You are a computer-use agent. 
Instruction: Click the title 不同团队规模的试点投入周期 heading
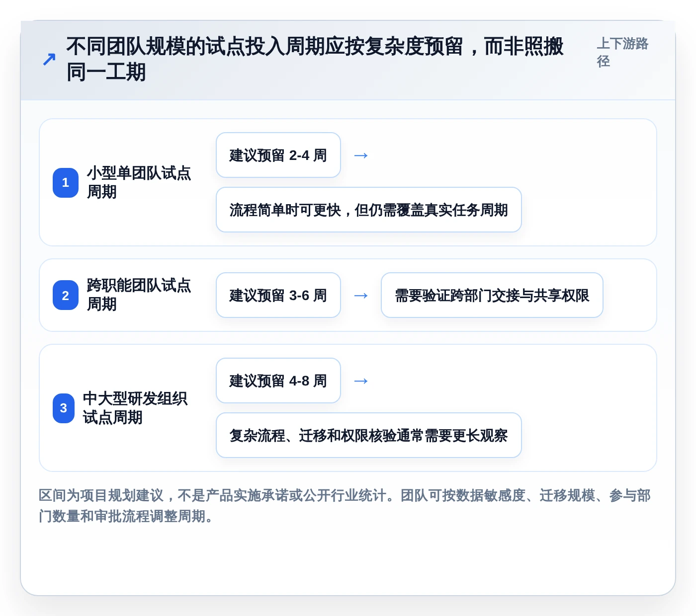315,59
